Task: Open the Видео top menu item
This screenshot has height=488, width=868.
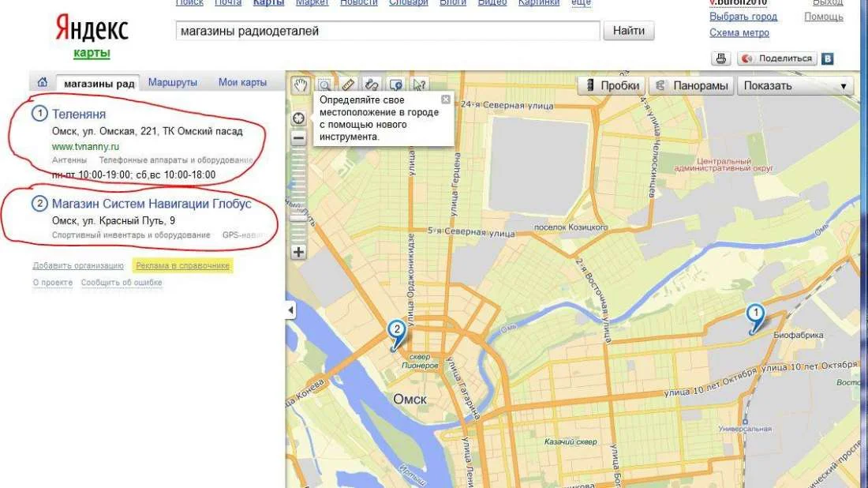Action: point(492,3)
